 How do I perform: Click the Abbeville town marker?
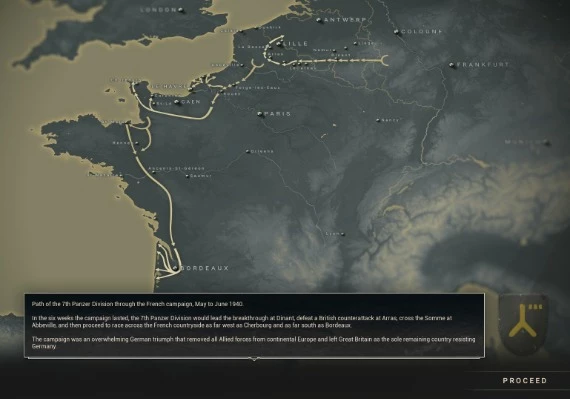click(x=242, y=65)
